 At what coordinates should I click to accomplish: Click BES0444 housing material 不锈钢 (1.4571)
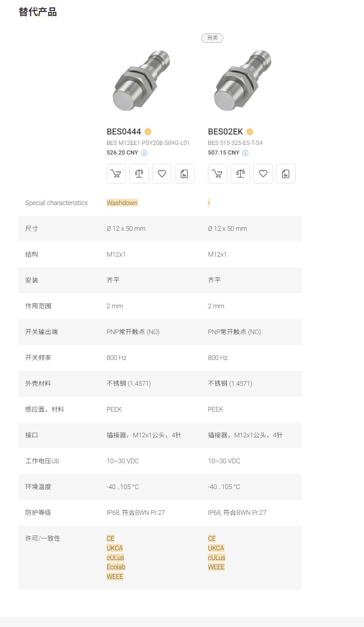click(x=129, y=383)
